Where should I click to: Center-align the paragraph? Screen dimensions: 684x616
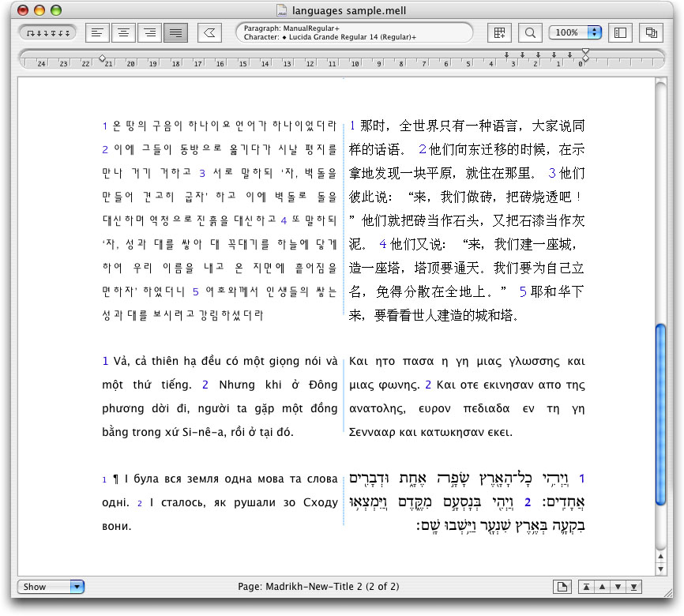122,33
